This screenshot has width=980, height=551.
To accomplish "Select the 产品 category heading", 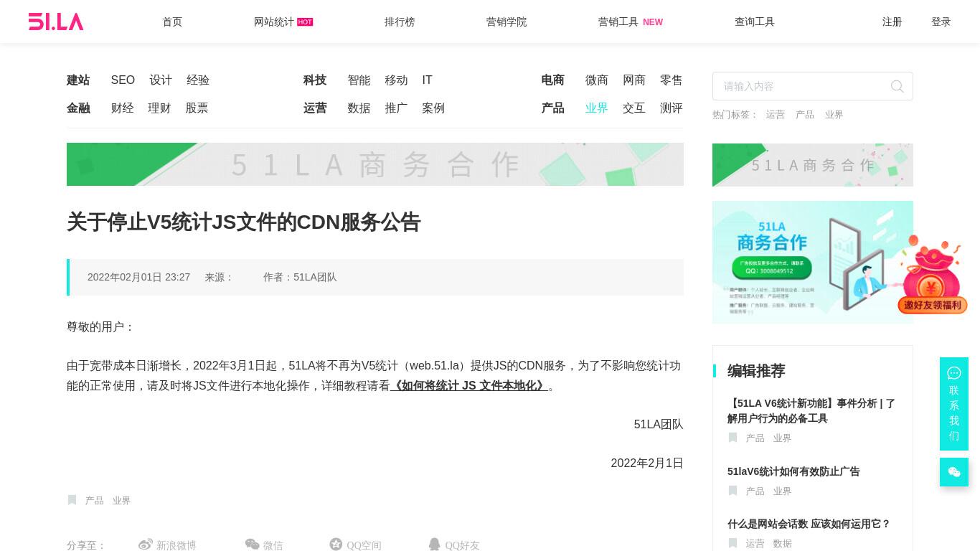I will (x=553, y=108).
